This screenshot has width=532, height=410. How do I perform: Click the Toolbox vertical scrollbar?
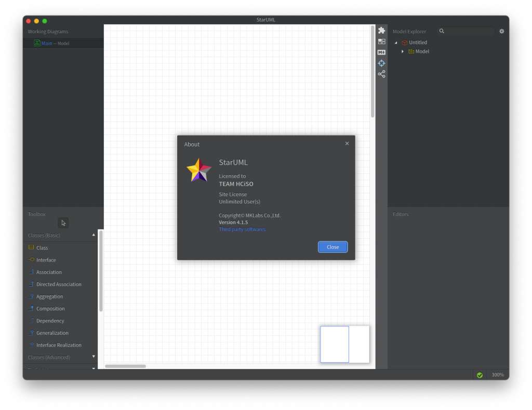click(101, 271)
